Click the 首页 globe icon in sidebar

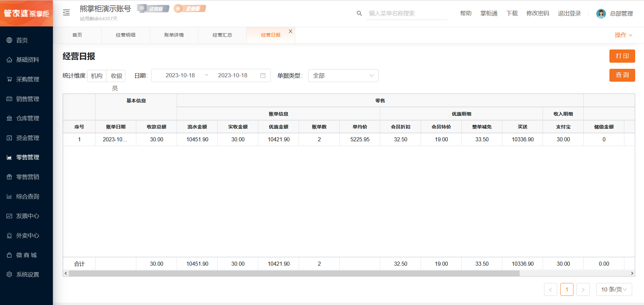9,40
